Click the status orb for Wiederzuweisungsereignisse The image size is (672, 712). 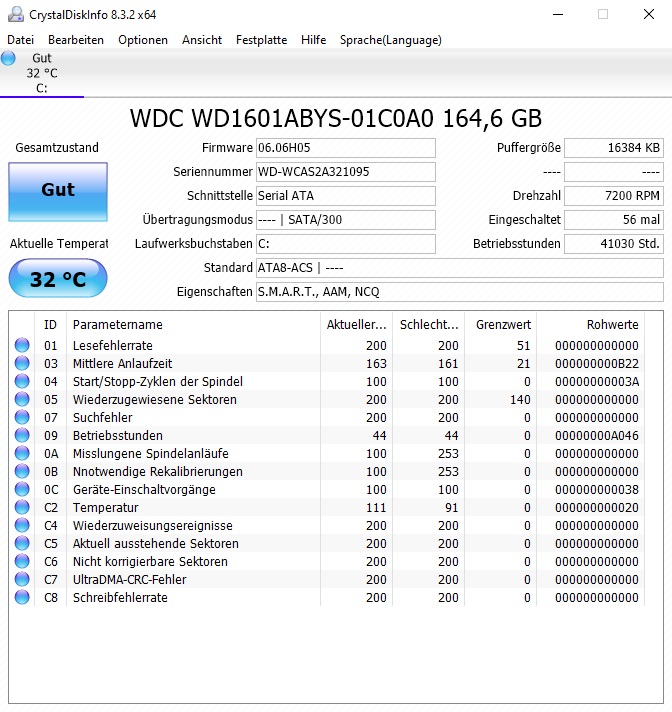22,525
